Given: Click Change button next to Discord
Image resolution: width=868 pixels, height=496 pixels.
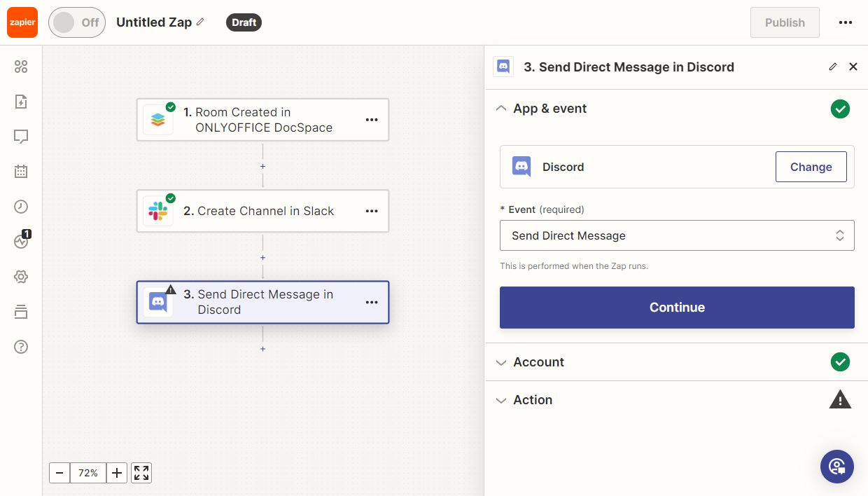Looking at the screenshot, I should tap(811, 167).
